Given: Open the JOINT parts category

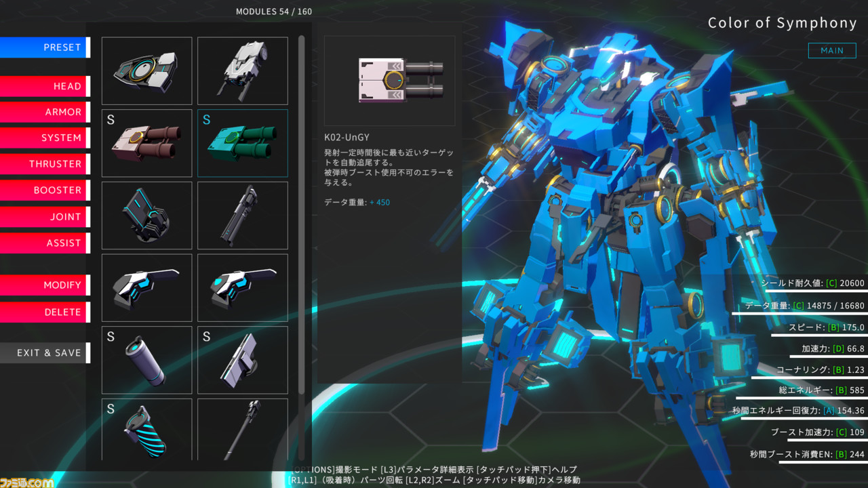Looking at the screenshot, I should (x=45, y=217).
